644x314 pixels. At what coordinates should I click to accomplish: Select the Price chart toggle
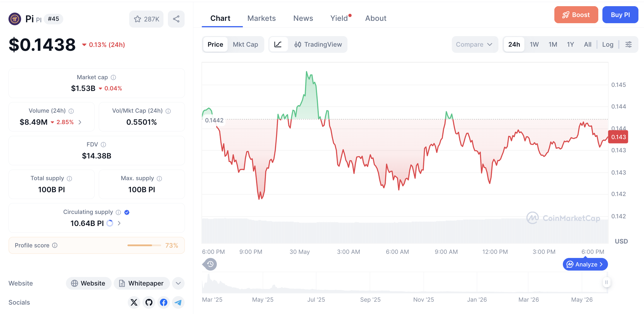point(215,44)
